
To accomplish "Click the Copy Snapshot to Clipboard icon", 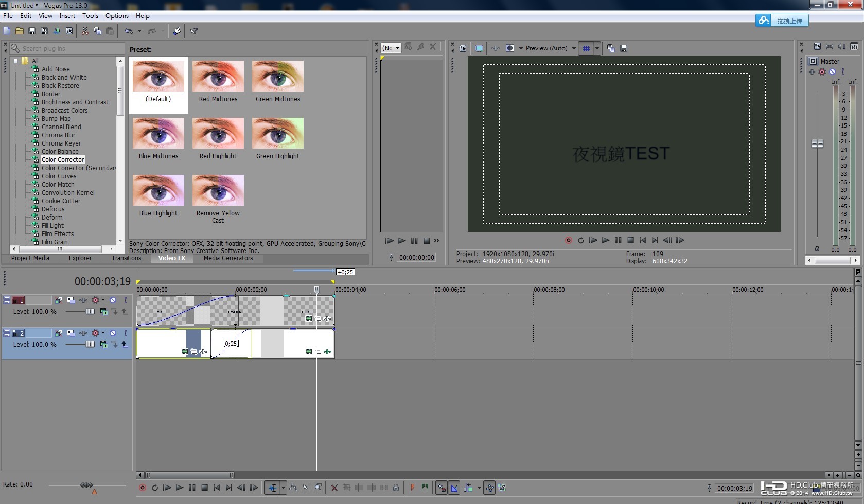I will pyautogui.click(x=611, y=48).
